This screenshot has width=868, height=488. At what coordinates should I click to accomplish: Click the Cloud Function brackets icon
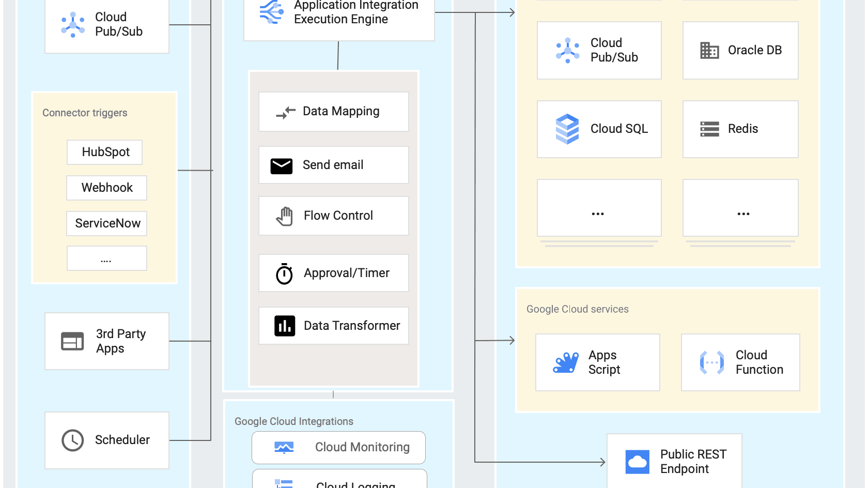(712, 362)
